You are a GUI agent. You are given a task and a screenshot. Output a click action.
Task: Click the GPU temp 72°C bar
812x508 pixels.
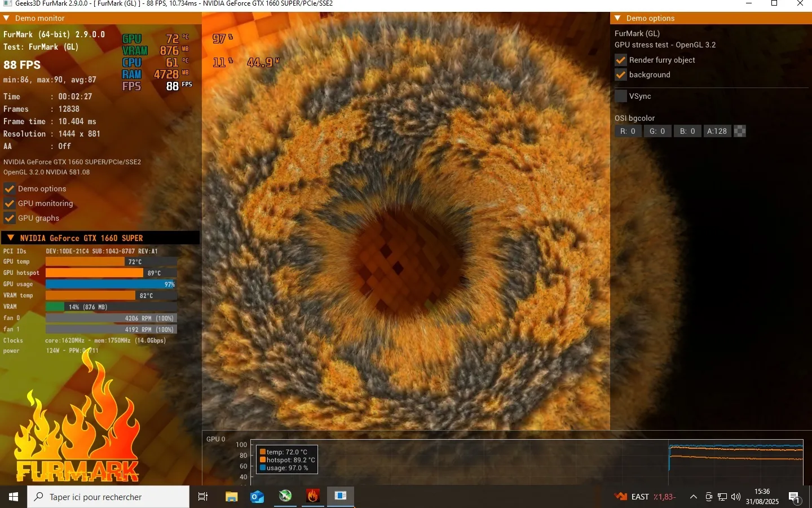(x=111, y=261)
